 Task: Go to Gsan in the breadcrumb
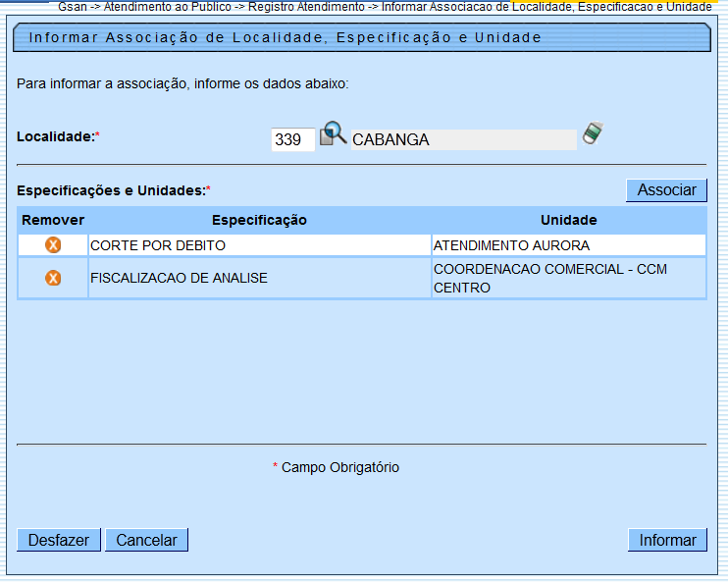pyautogui.click(x=74, y=6)
